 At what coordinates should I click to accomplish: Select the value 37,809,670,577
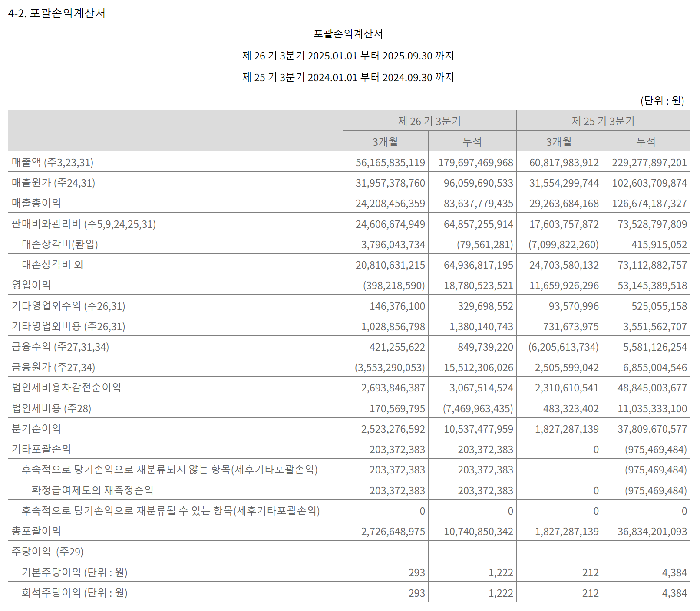coord(653,429)
